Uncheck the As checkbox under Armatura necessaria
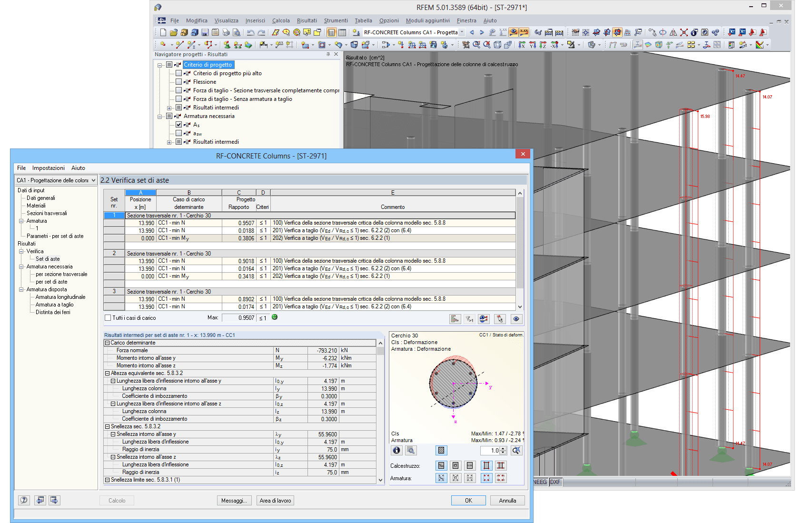 pyautogui.click(x=178, y=125)
